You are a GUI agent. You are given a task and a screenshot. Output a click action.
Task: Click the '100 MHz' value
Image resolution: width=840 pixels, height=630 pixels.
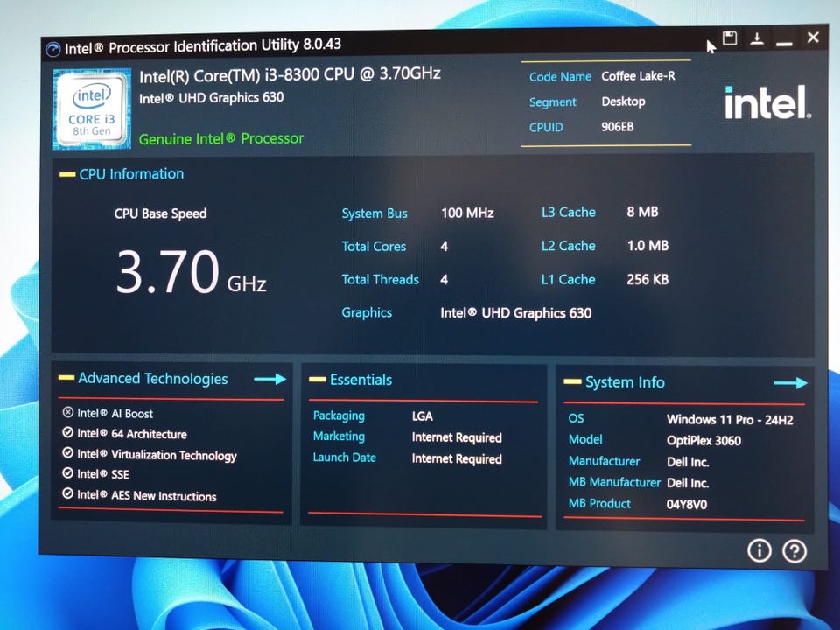467,213
